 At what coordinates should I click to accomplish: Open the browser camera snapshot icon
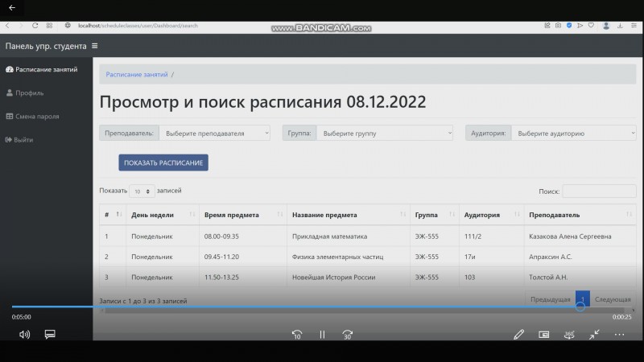[x=558, y=26]
